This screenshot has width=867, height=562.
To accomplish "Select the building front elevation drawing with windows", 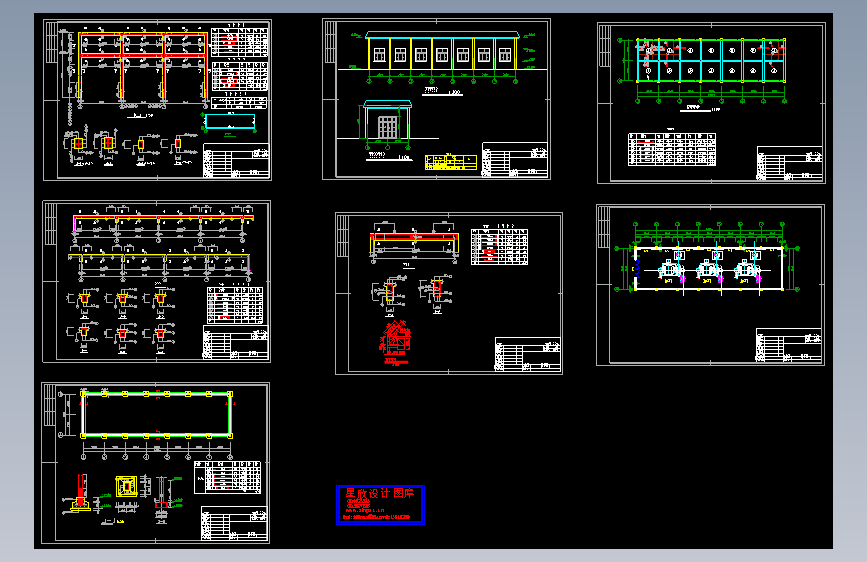I will point(442,58).
